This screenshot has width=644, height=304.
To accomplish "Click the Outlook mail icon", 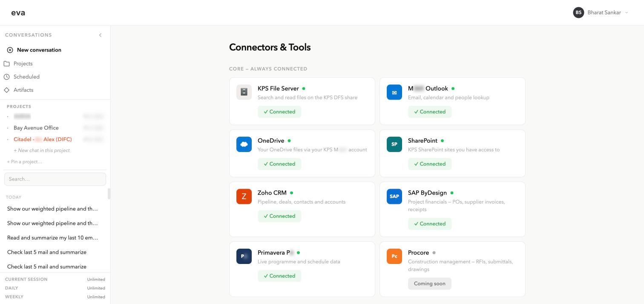I will 394,92.
